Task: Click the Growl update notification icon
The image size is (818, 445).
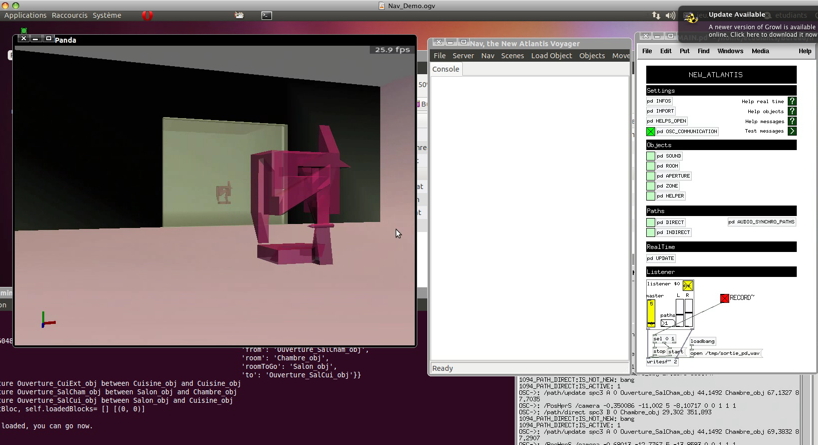Action: [691, 18]
